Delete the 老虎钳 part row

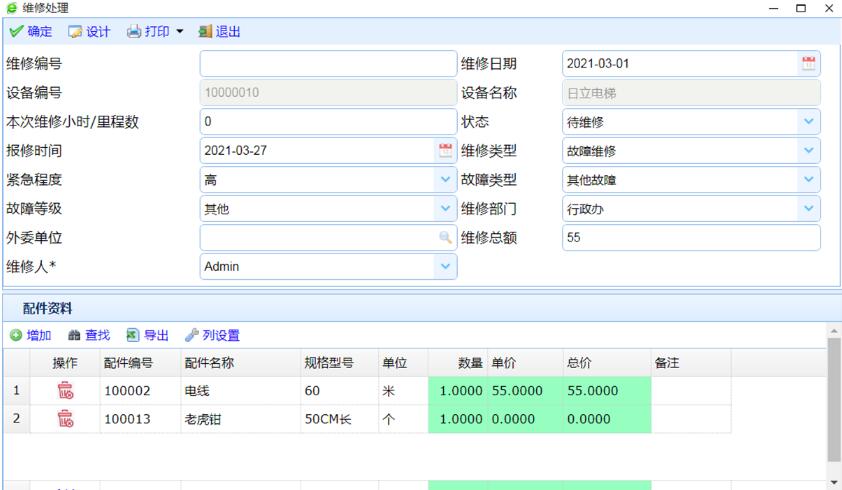[65, 419]
